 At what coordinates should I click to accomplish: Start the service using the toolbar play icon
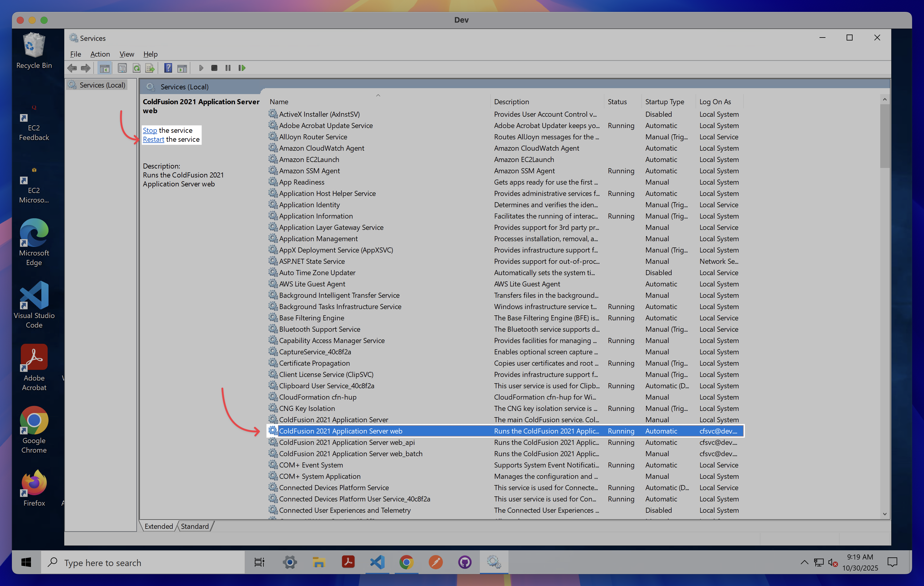(201, 68)
